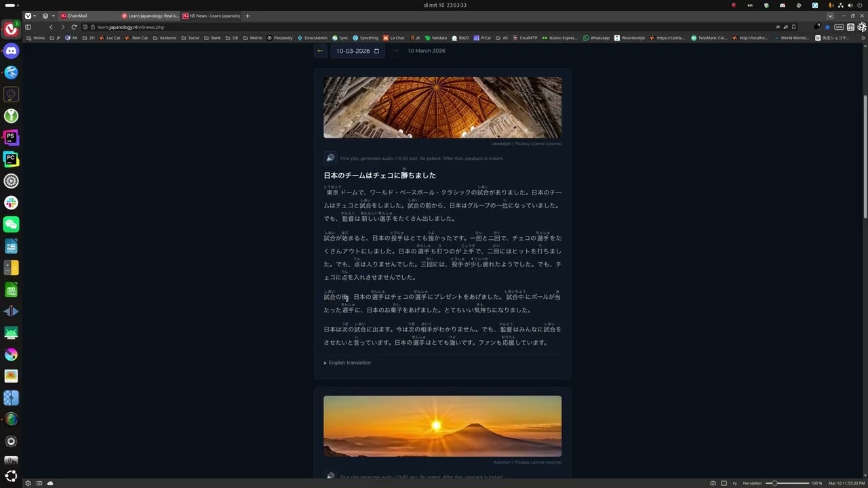Open the dock settings gear app

click(x=11, y=181)
